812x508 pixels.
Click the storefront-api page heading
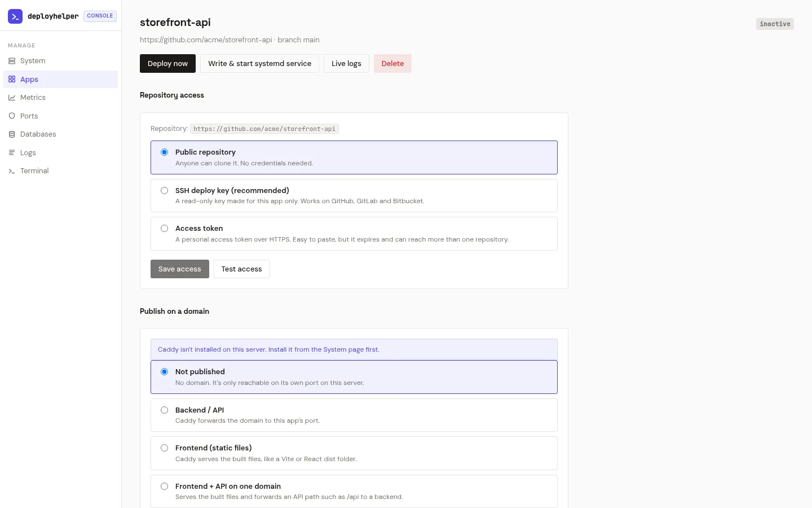click(175, 23)
